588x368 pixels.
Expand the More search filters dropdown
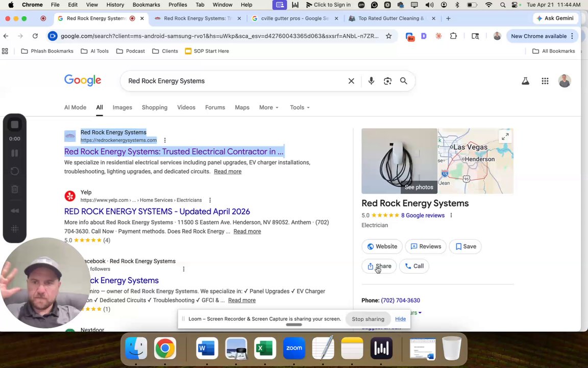click(x=269, y=107)
